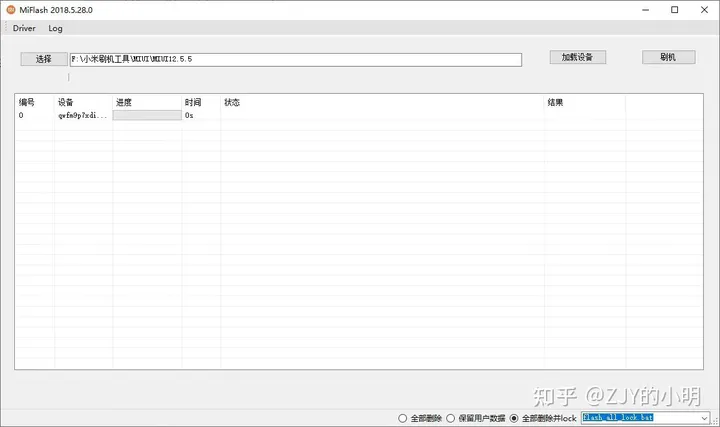The image size is (720, 427).
Task: Click the progress bar for device 0
Action: pyautogui.click(x=147, y=115)
